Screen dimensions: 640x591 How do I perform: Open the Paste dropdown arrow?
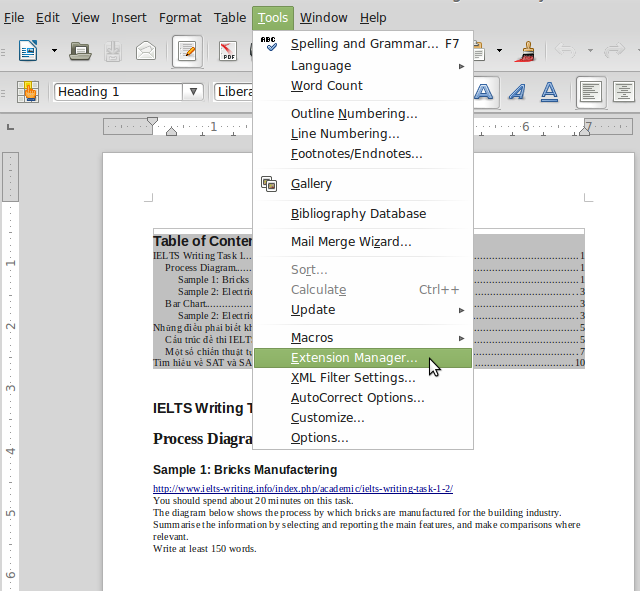click(499, 51)
